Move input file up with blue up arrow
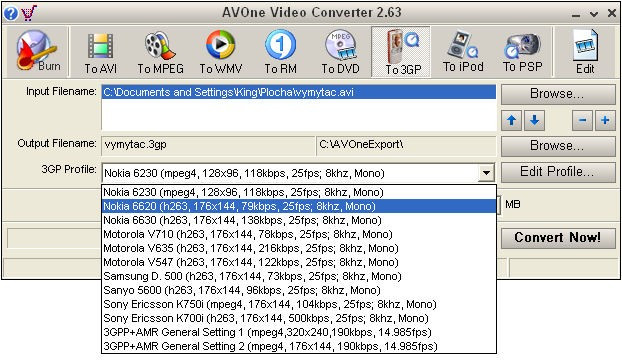This screenshot has height=360, width=622. point(511,121)
